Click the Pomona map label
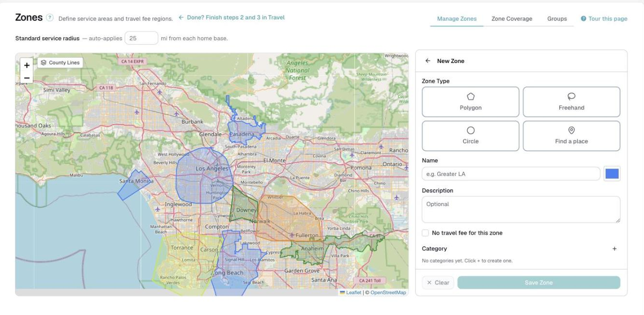Viewport: 644px width, 315px height. pos(361,168)
